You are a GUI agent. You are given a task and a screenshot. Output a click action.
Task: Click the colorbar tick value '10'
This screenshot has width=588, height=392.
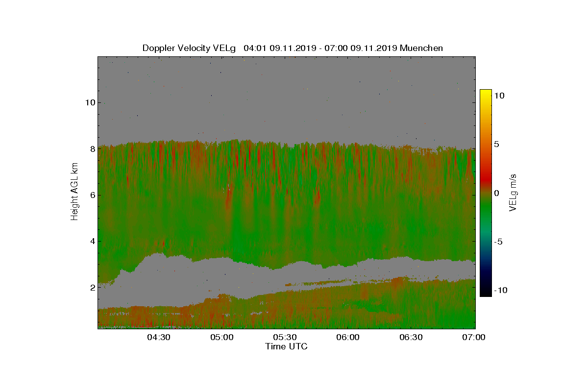[499, 96]
